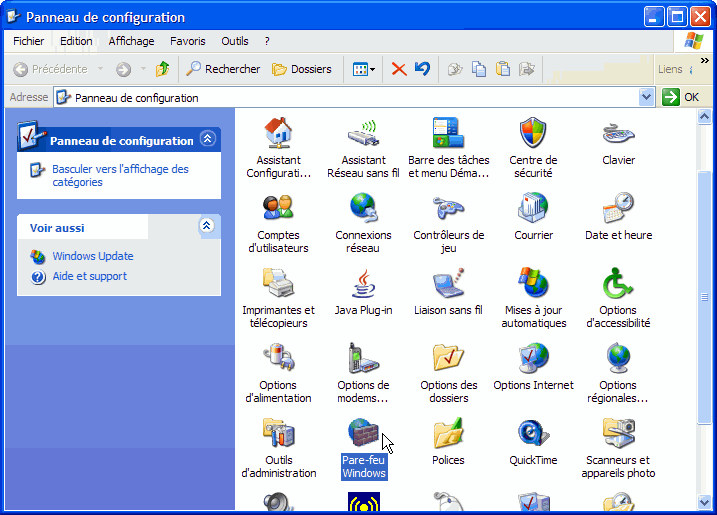Open Centre de sécurité
This screenshot has width=717, height=515.
(533, 148)
